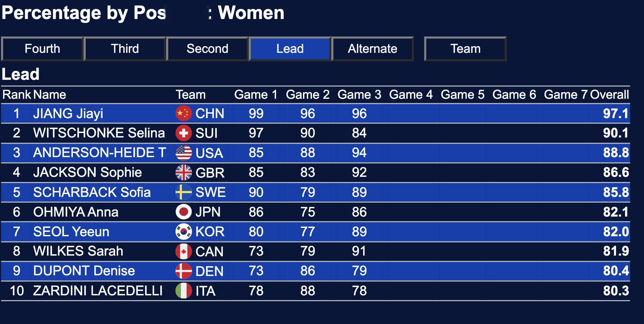Image resolution: width=644 pixels, height=324 pixels.
Task: Click the Great Britain flag icon
Action: pyautogui.click(x=183, y=172)
